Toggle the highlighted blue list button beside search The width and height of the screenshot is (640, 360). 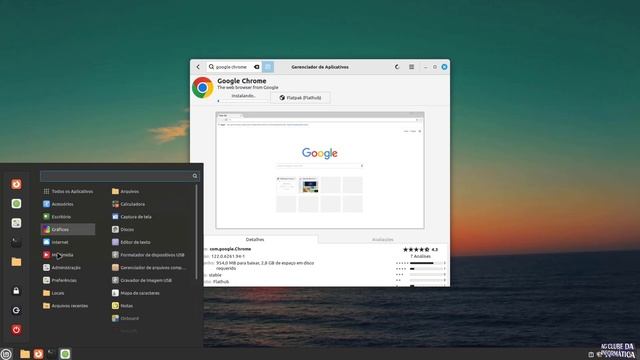[x=268, y=67]
